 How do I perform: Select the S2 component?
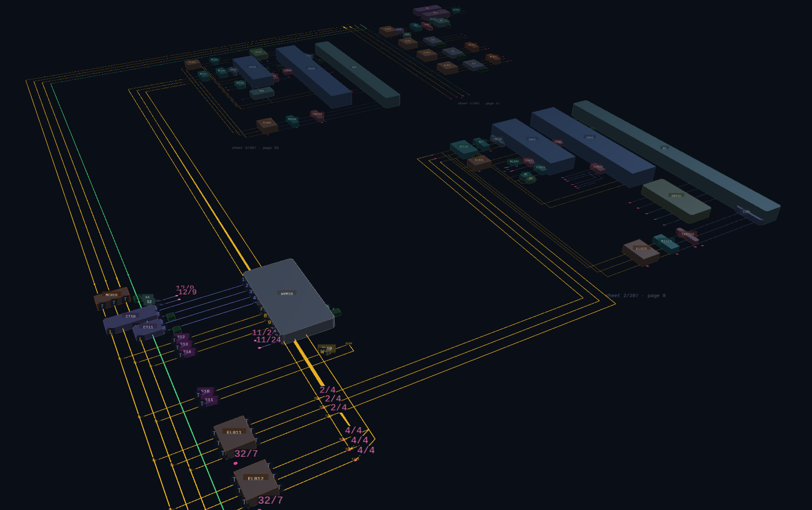tap(149, 302)
